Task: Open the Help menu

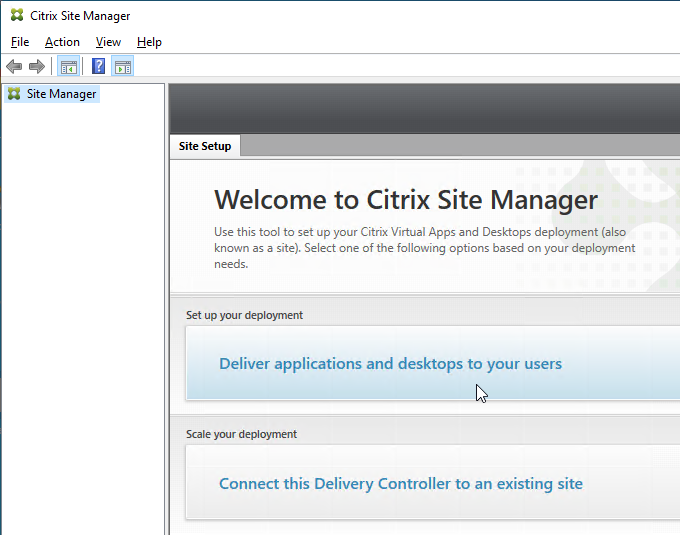Action: pos(149,42)
